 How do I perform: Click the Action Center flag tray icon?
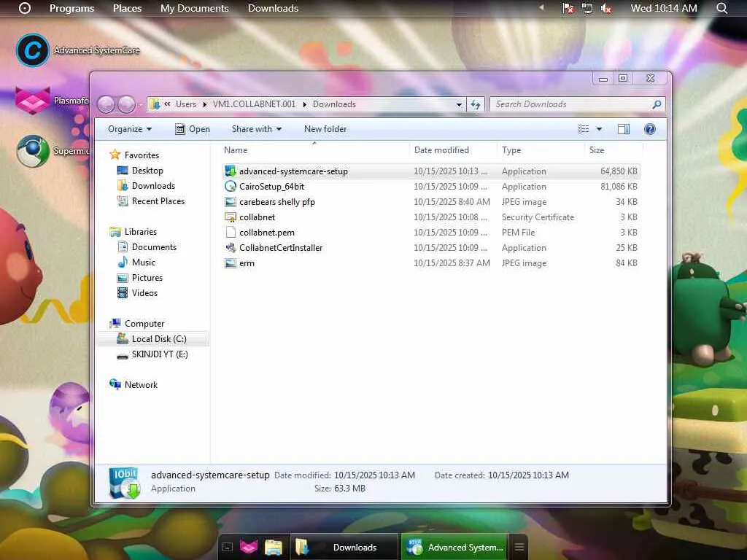click(x=568, y=8)
